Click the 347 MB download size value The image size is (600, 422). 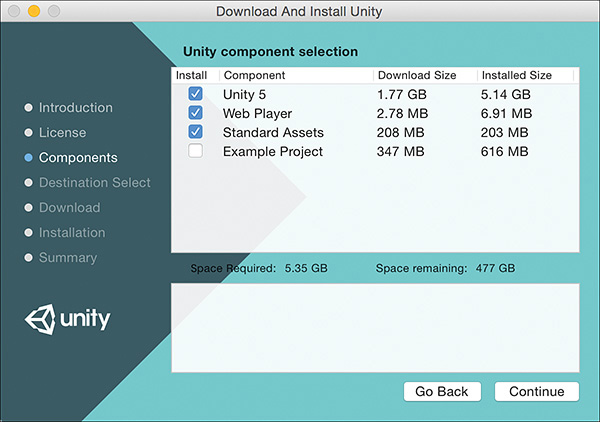[x=400, y=152]
